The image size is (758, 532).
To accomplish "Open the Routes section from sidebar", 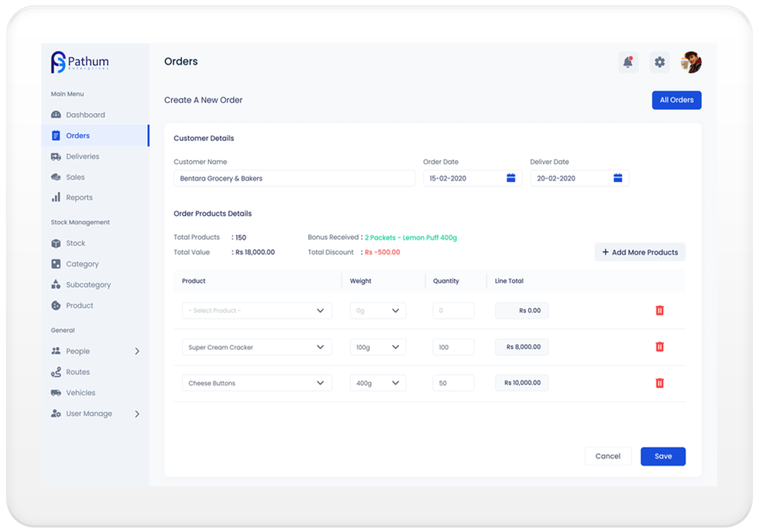I will [x=78, y=372].
